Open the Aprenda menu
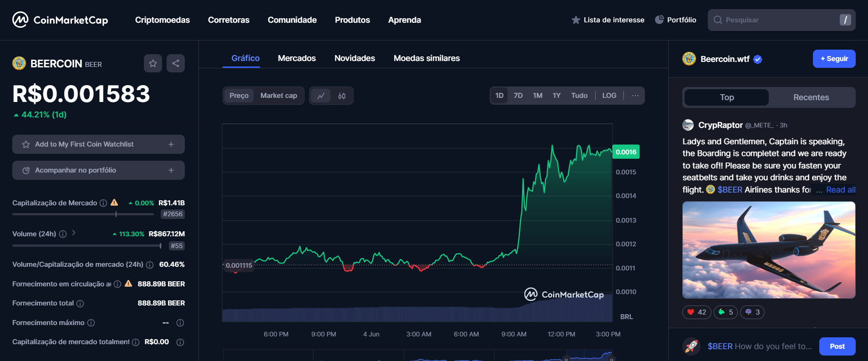Viewport: 868px width, 361px height. [x=405, y=20]
